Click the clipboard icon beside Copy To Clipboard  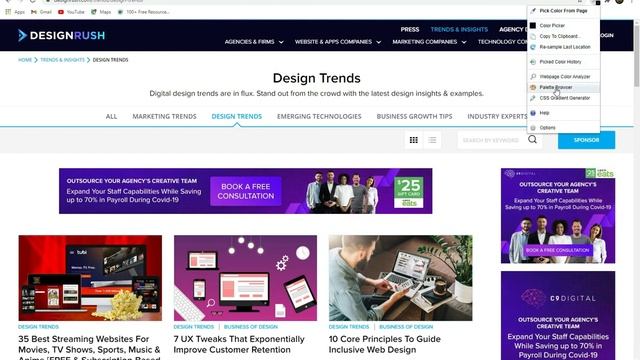pos(533,36)
